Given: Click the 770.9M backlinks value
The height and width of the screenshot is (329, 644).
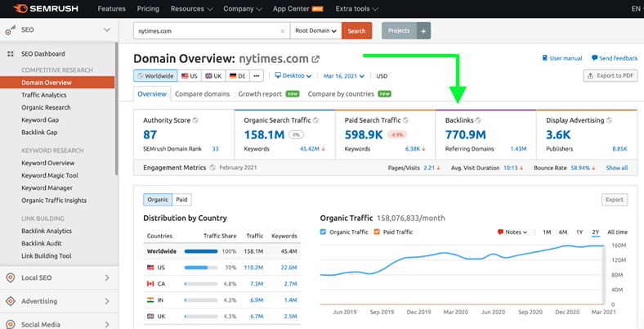Looking at the screenshot, I should pos(465,134).
